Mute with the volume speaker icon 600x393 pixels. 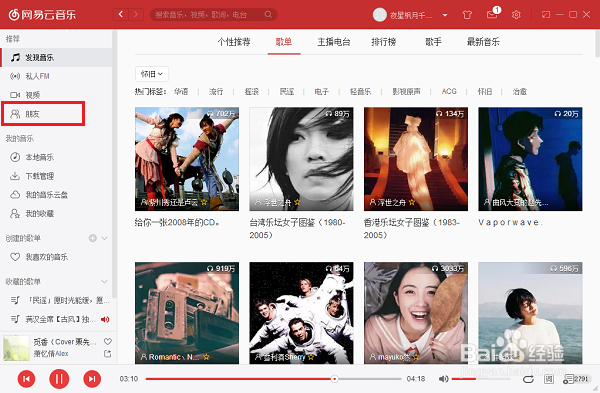click(443, 379)
